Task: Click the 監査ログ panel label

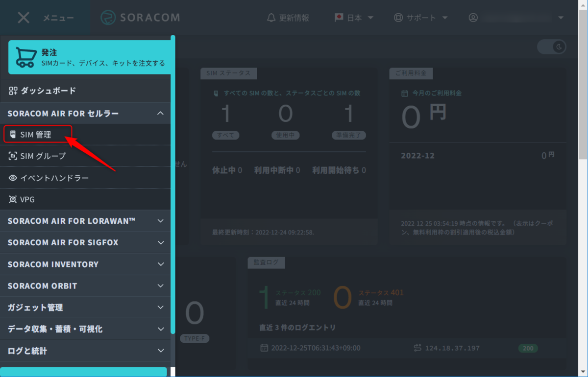Action: (267, 262)
